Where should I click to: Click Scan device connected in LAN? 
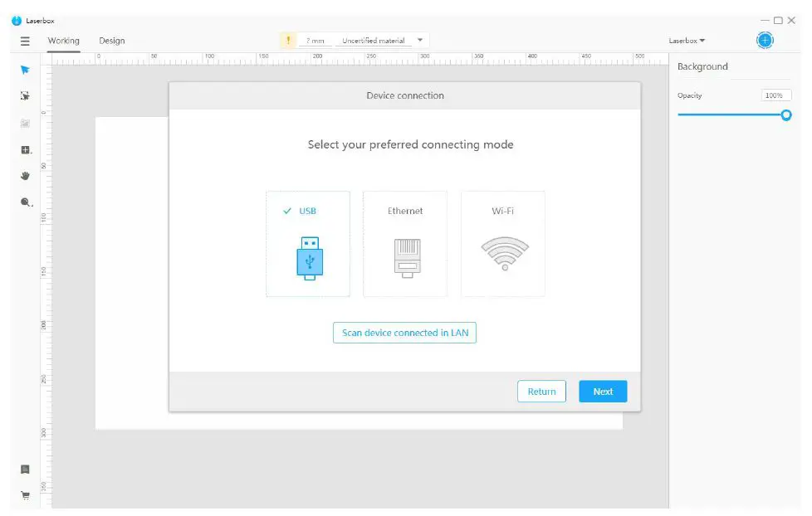(404, 333)
